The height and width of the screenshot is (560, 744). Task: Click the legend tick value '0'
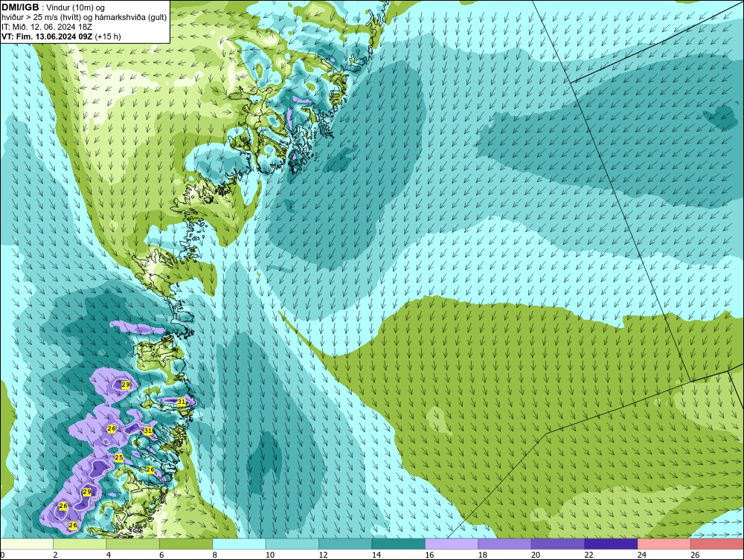pos(2,555)
